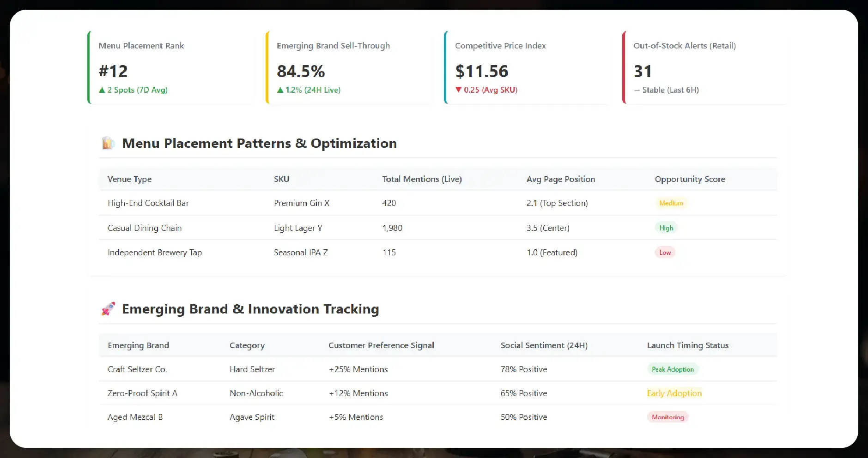Click the beer mug icon beside Menu Placement heading
The image size is (868, 458).
108,143
